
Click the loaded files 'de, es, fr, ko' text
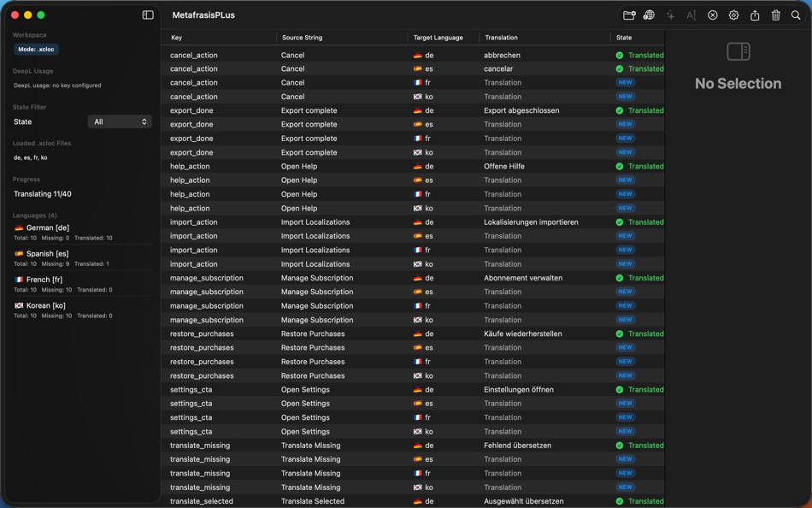(30, 157)
